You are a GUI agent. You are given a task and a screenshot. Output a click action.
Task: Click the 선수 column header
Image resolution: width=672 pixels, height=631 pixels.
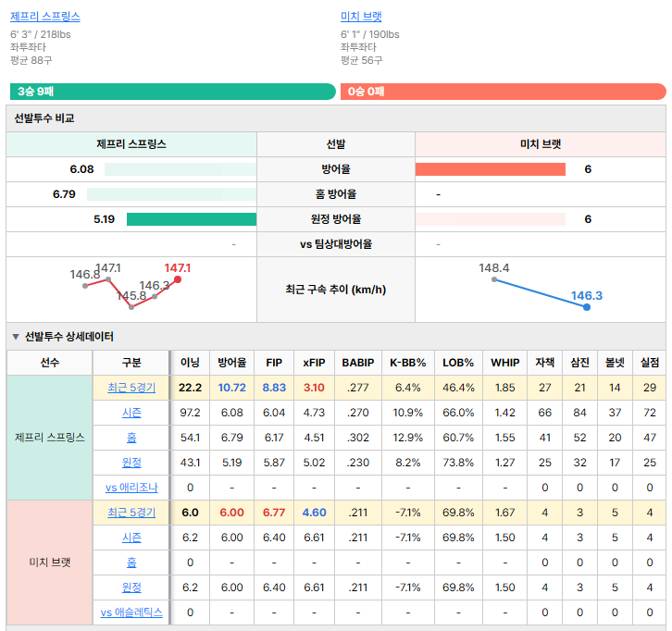[50, 363]
